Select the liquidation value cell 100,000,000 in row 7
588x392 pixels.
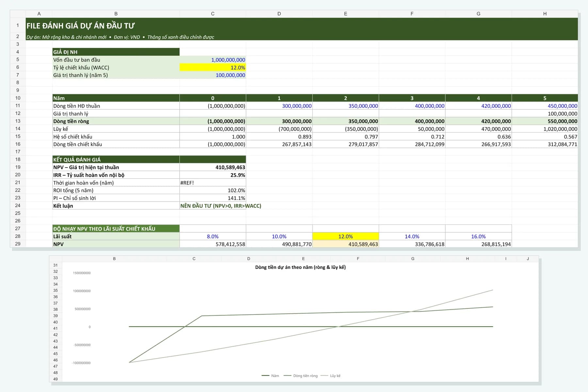click(213, 75)
